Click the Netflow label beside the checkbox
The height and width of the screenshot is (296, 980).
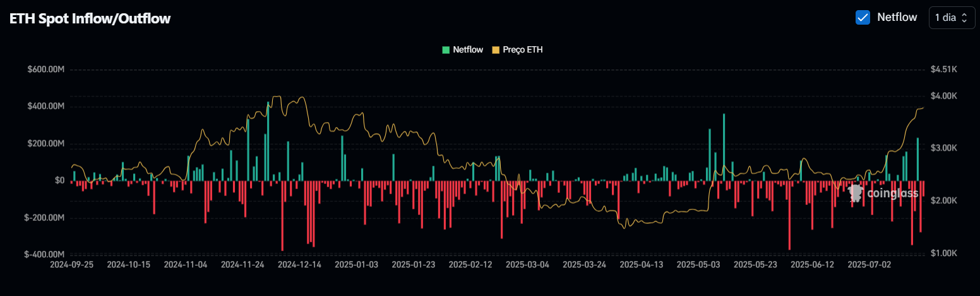(x=897, y=17)
